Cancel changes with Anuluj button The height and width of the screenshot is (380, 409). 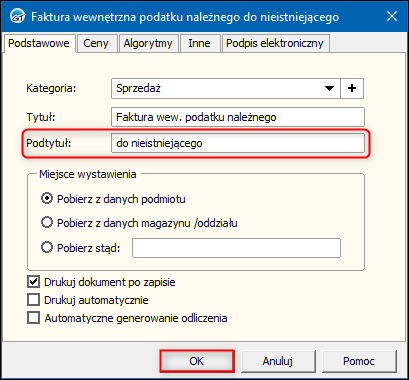(278, 361)
